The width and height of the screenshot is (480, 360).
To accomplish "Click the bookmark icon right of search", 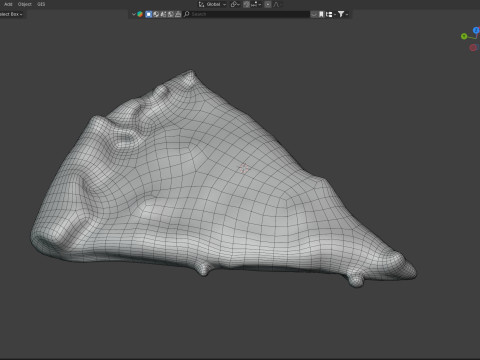I will pos(321,14).
